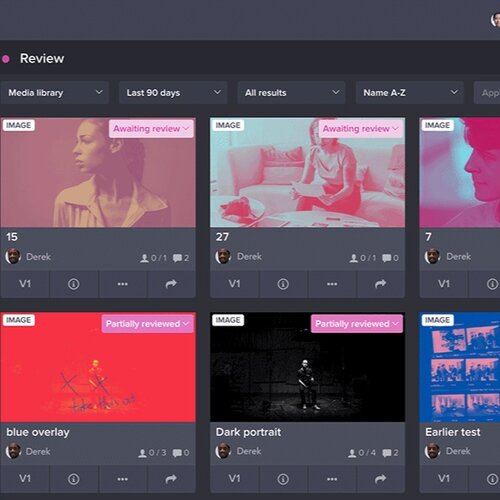
Task: Expand the Media library dropdown
Action: tap(55, 93)
